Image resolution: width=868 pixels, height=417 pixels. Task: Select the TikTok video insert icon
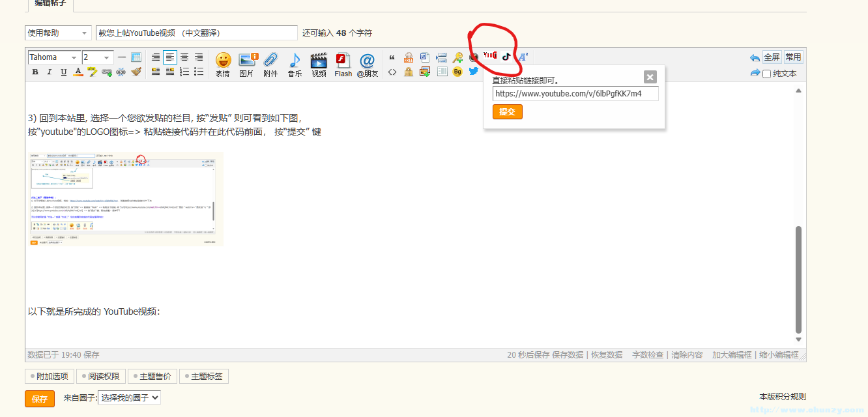tap(506, 57)
